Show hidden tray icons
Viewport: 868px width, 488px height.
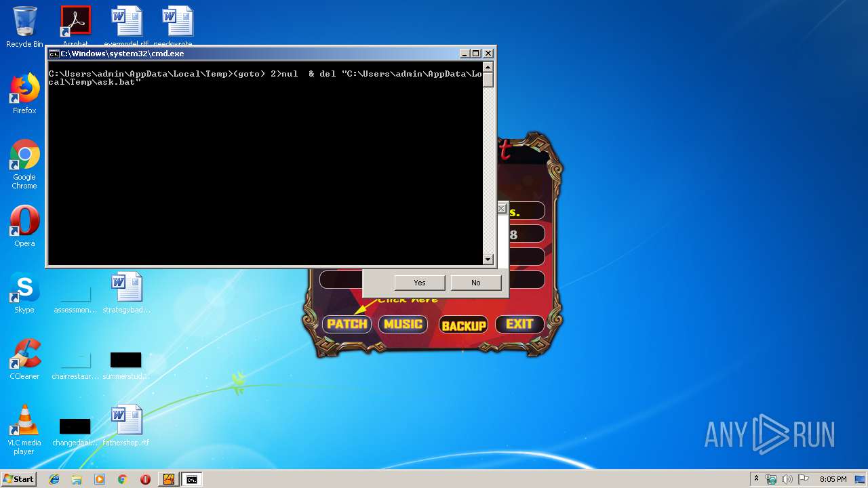pos(756,479)
